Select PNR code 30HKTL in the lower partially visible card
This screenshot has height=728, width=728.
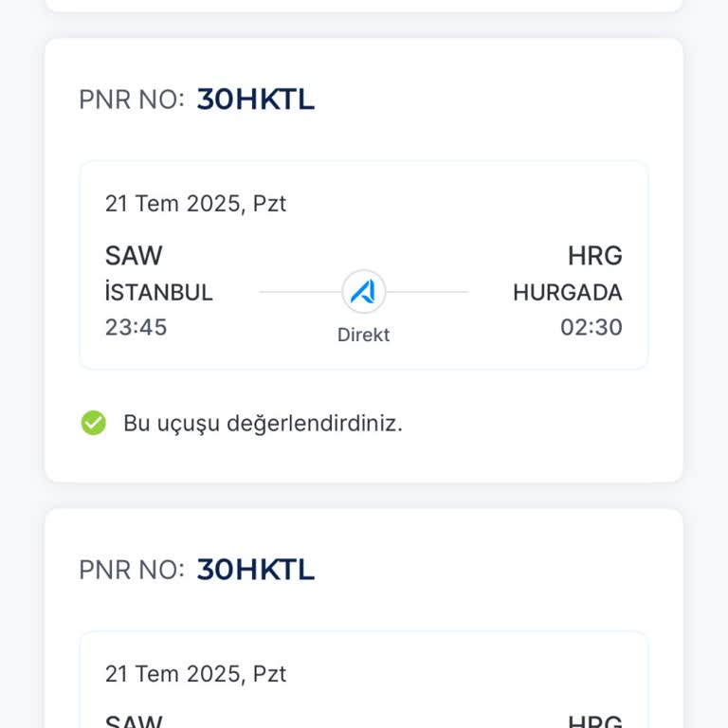point(255,570)
